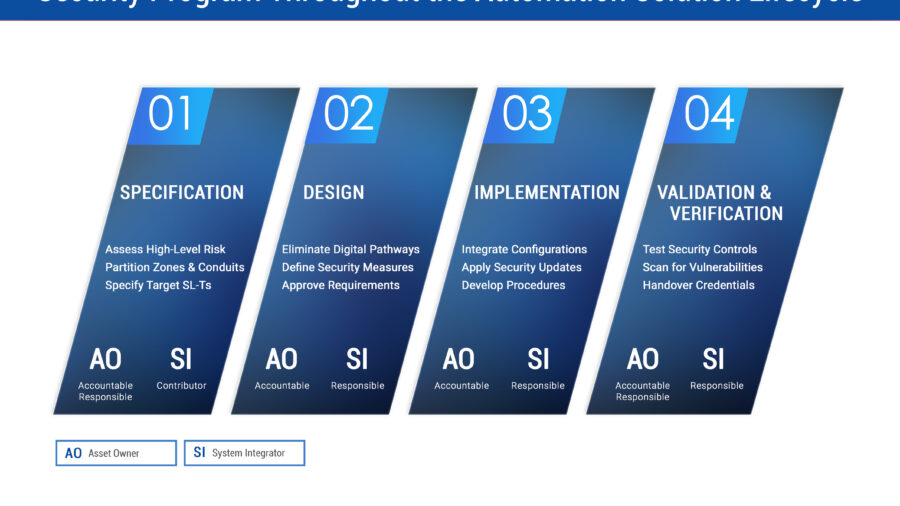The width and height of the screenshot is (900, 506).
Task: Select 'Eliminate Digital Pathways' item
Action: click(350, 249)
